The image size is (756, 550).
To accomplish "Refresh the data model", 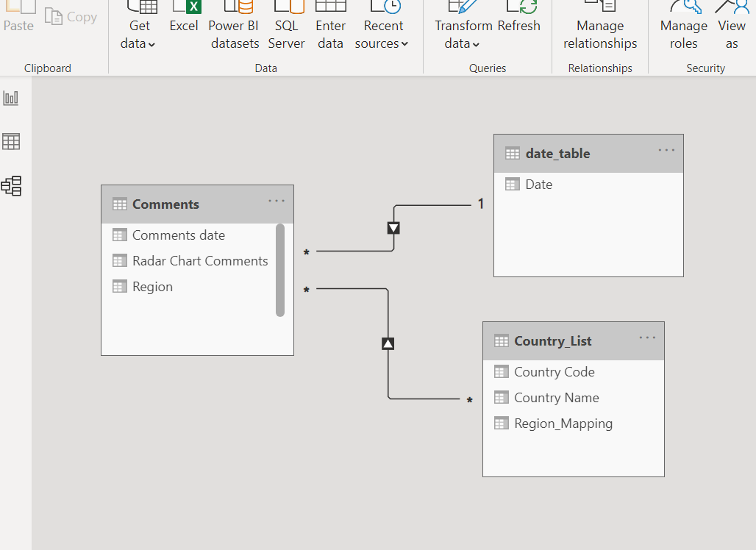I will (519, 19).
